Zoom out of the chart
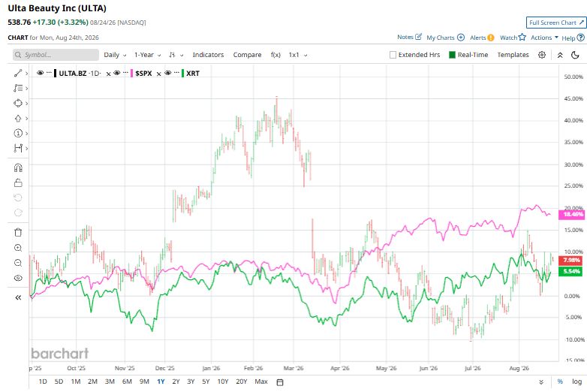This screenshot has width=587, height=392. 18,263
